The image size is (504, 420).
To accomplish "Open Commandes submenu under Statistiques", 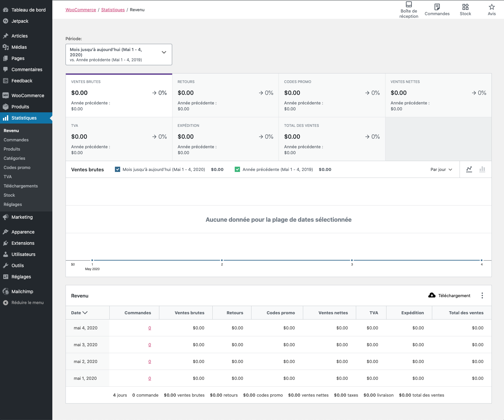I will pyautogui.click(x=16, y=140).
